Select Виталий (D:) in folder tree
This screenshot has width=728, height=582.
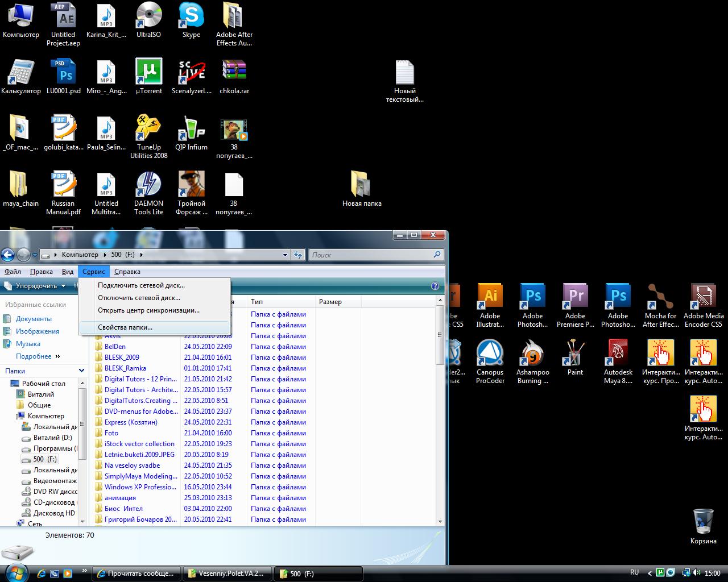coord(52,438)
